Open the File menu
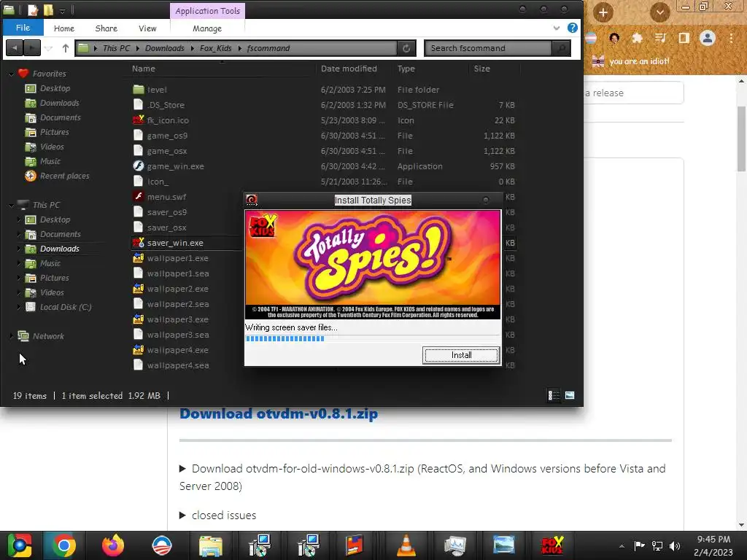This screenshot has height=560, width=747. pyautogui.click(x=23, y=28)
